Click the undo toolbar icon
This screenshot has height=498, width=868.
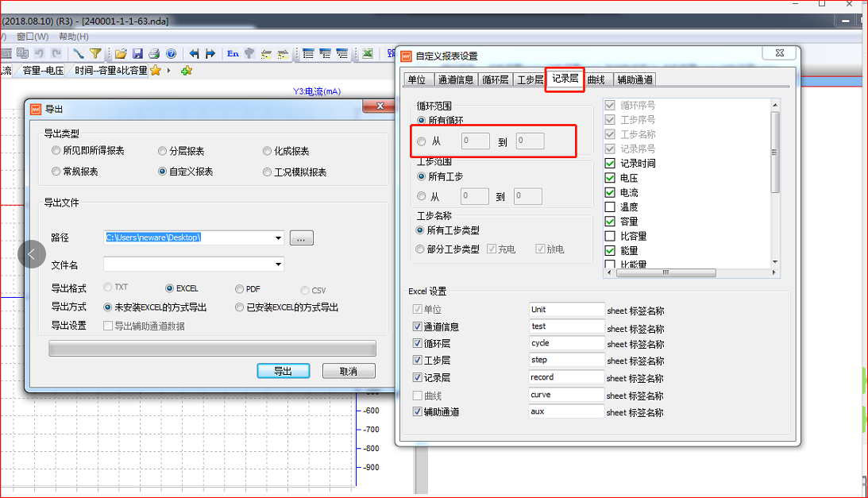(x=39, y=53)
